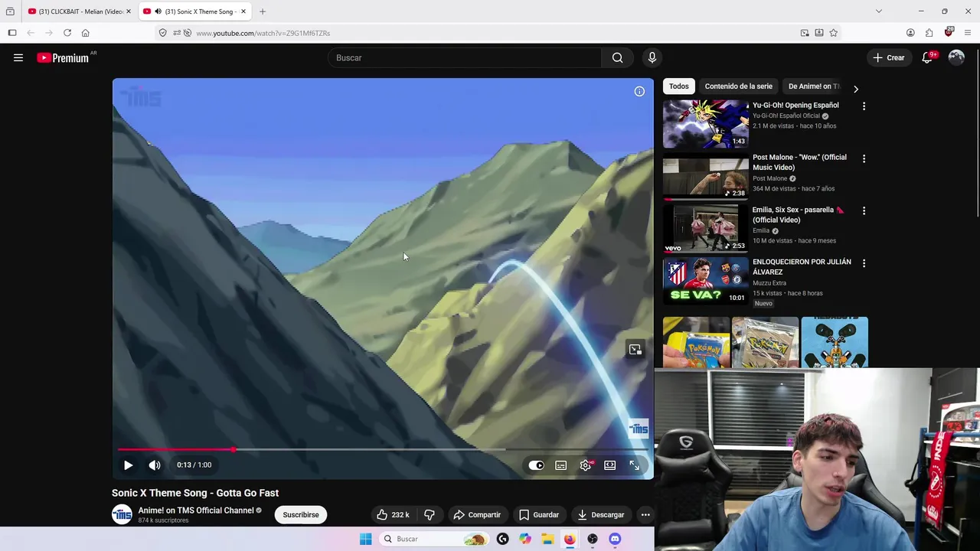Open the Firefox application menu
This screenshot has height=551, width=980.
pyautogui.click(x=968, y=33)
